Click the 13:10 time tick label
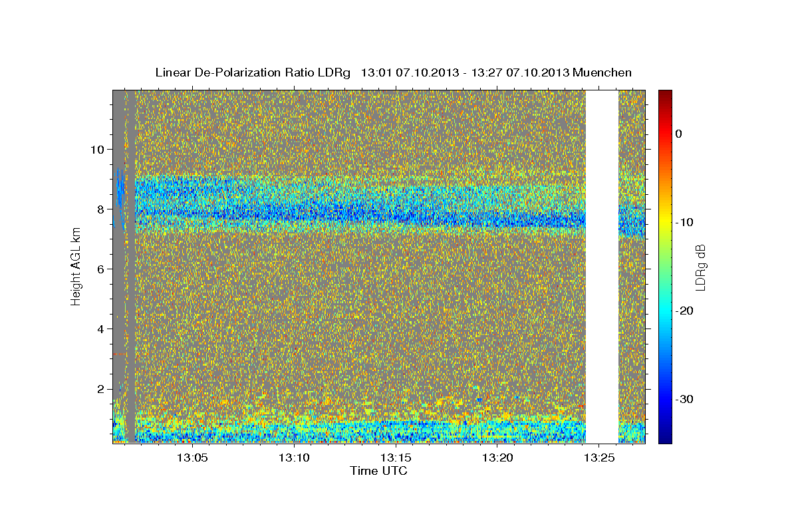Image resolution: width=798 pixels, height=532 pixels. 295,458
